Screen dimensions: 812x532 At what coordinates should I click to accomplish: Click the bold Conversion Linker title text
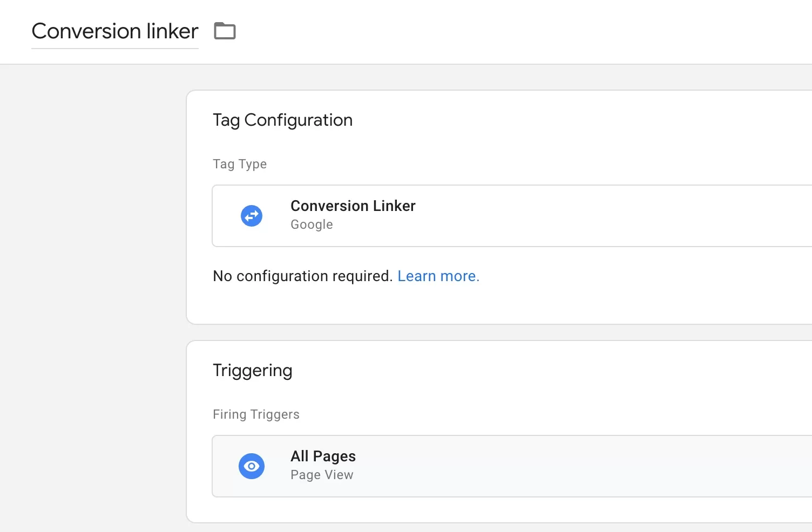[353, 206]
